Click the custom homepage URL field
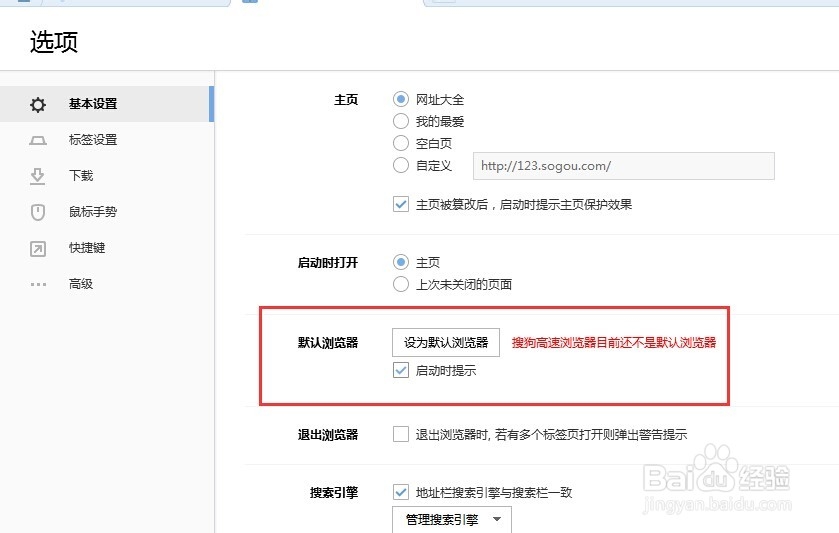 tap(623, 166)
